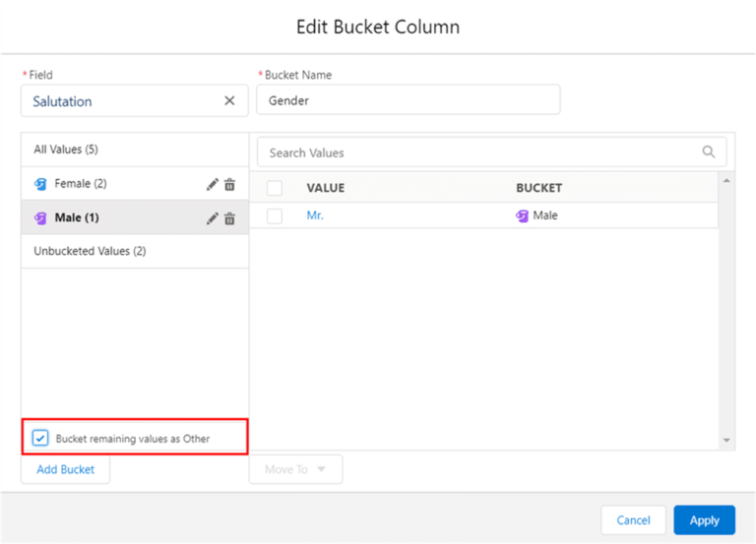
Task: Click Cancel to discard changes
Action: (x=633, y=520)
